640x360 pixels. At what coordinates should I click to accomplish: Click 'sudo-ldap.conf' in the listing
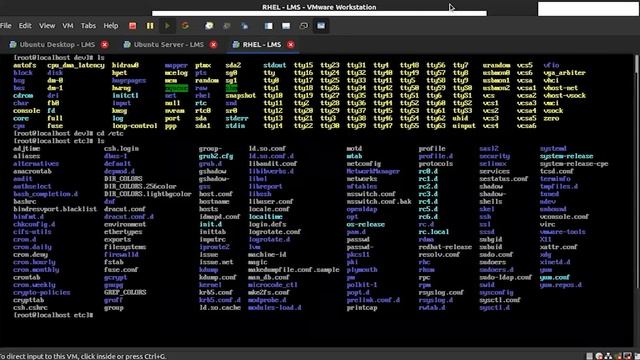[x=505, y=278]
